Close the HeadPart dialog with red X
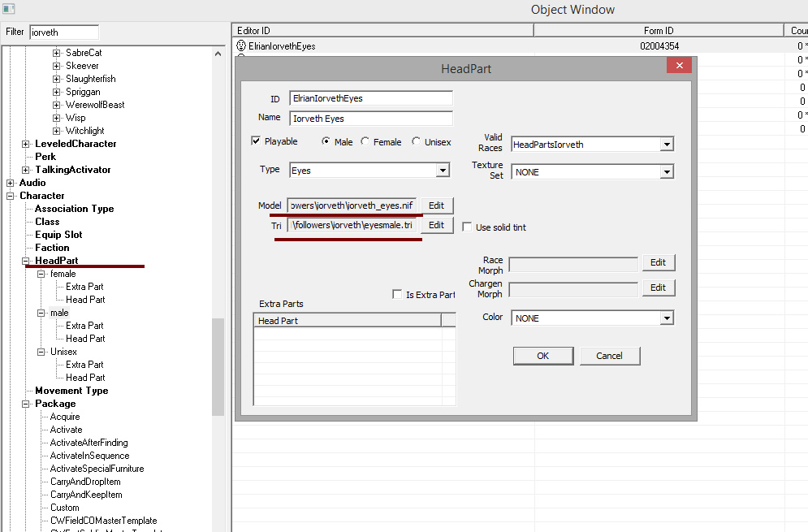The height and width of the screenshot is (532, 808). tap(679, 66)
